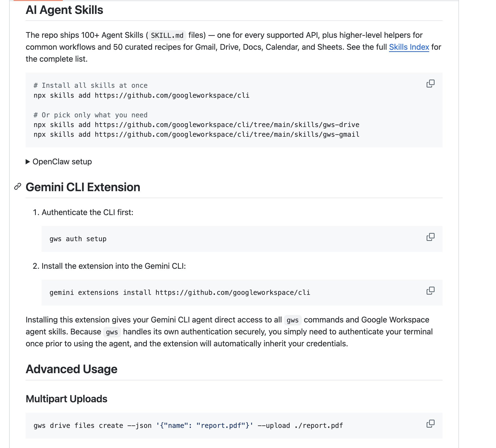
Task: Click the '# Install all skills at once' comment
Action: tap(91, 86)
